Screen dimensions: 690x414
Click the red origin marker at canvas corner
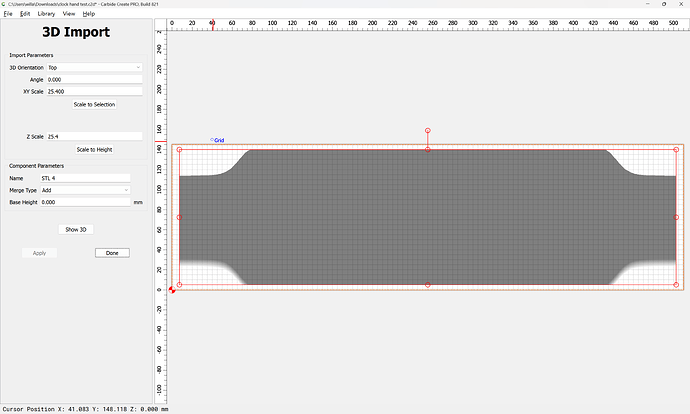(172, 290)
